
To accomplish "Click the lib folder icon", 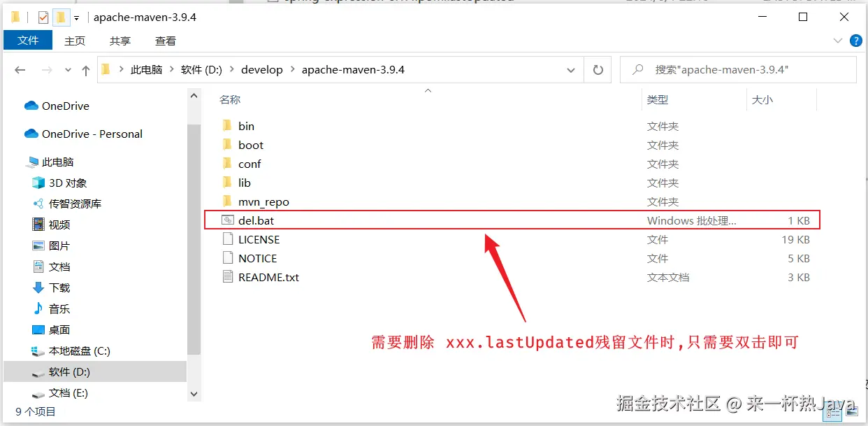I will [226, 182].
